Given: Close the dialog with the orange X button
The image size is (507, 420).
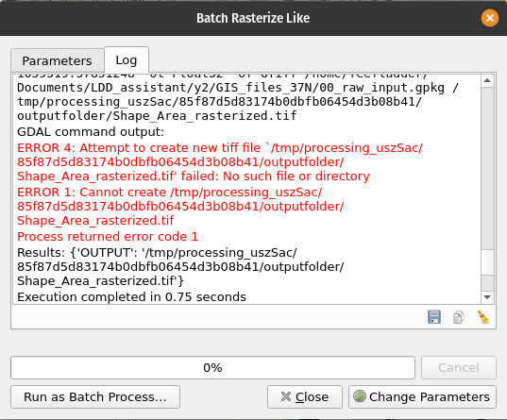Looking at the screenshot, I should click(x=490, y=18).
